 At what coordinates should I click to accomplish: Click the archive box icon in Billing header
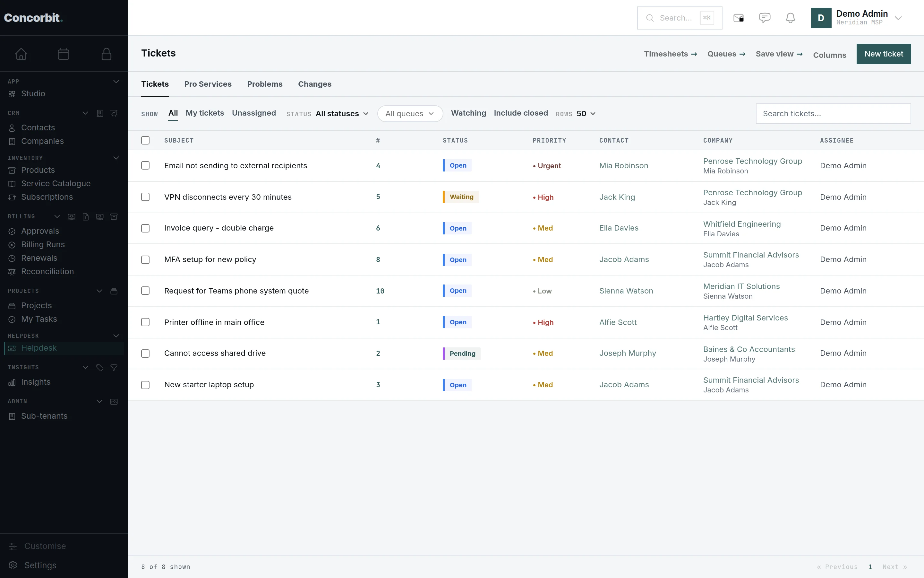[x=114, y=217]
